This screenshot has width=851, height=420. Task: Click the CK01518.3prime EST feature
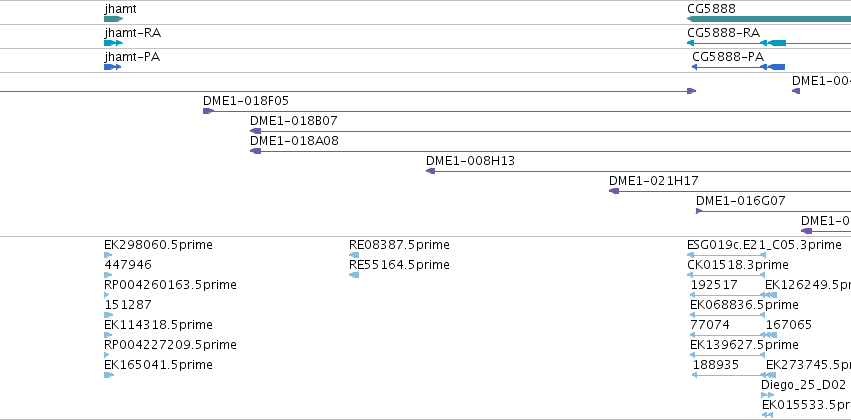point(726,275)
